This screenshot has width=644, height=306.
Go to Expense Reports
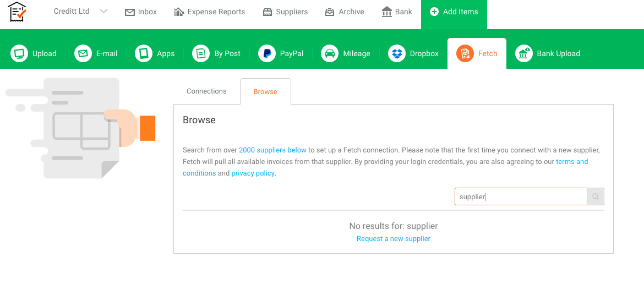(x=209, y=12)
